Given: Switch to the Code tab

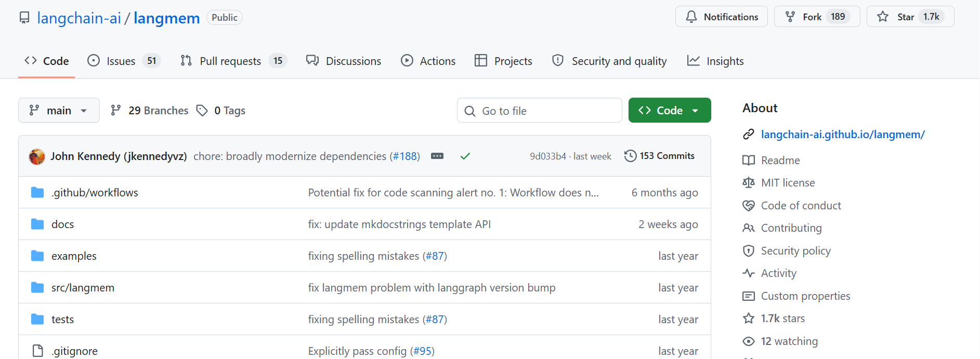Looking at the screenshot, I should click(47, 61).
